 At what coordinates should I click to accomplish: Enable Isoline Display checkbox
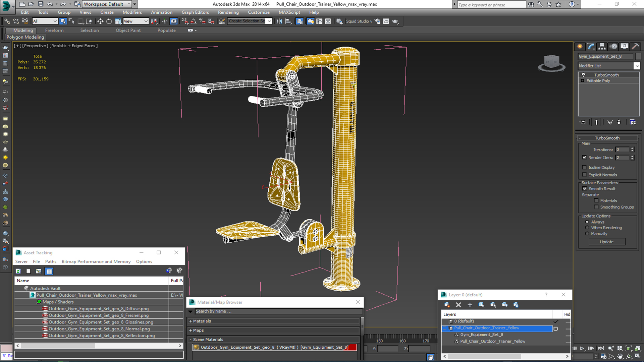[x=584, y=167]
